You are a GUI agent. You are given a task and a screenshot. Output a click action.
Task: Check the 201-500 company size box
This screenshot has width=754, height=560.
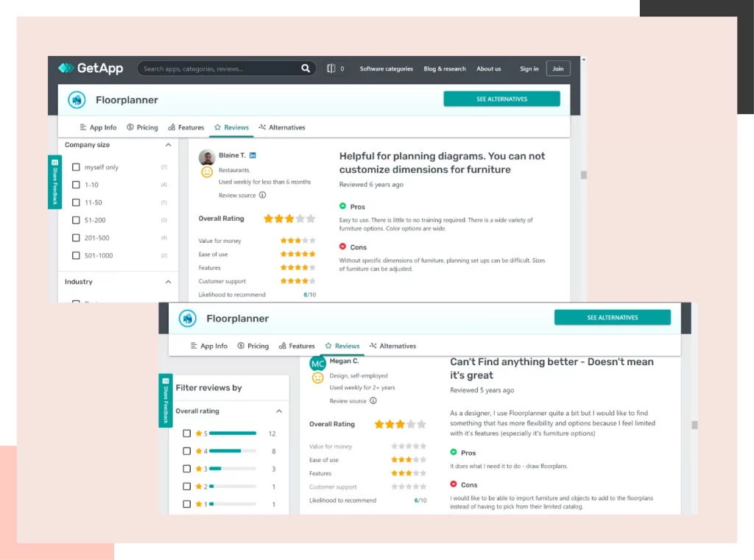click(76, 238)
